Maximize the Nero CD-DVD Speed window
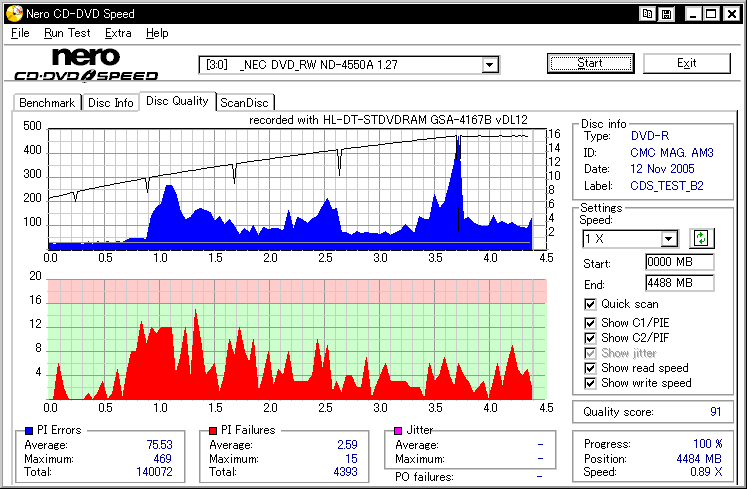This screenshot has width=747, height=489. pos(711,14)
